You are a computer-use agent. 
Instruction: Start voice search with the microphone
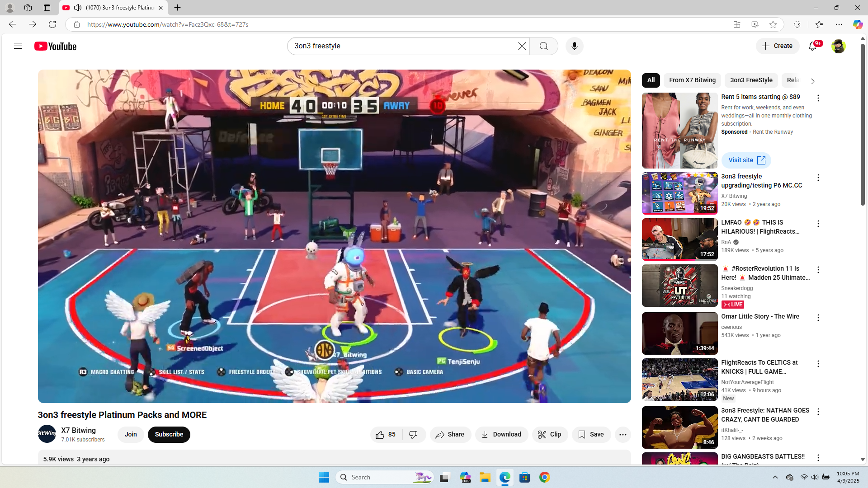coord(575,46)
